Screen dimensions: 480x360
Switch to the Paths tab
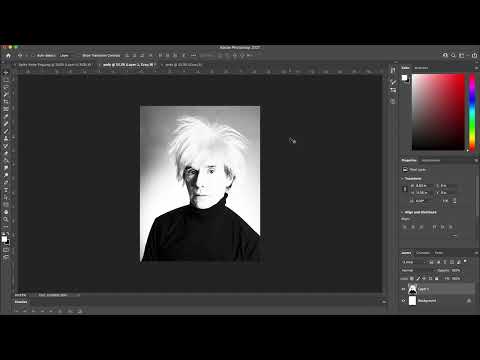439,253
